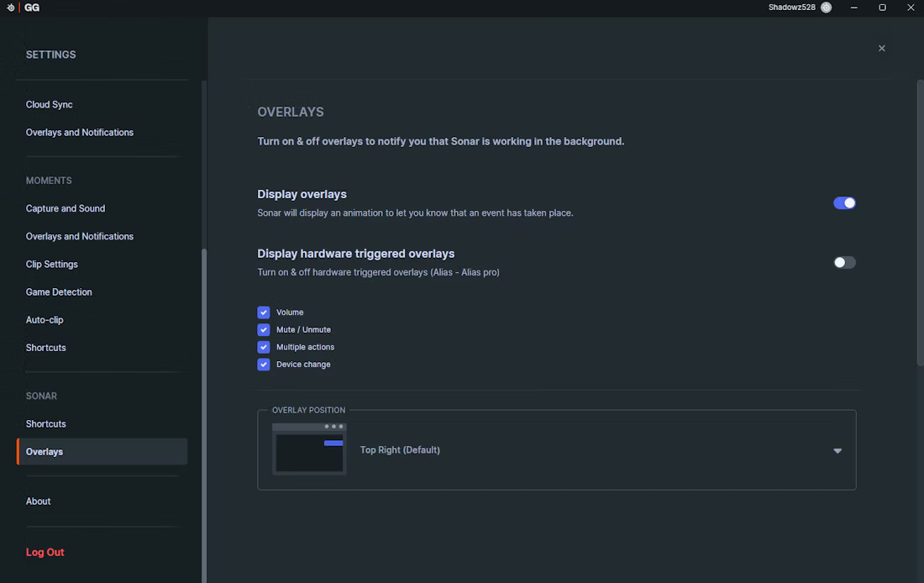
Task: Go to Capture and Sound settings
Action: coord(66,208)
